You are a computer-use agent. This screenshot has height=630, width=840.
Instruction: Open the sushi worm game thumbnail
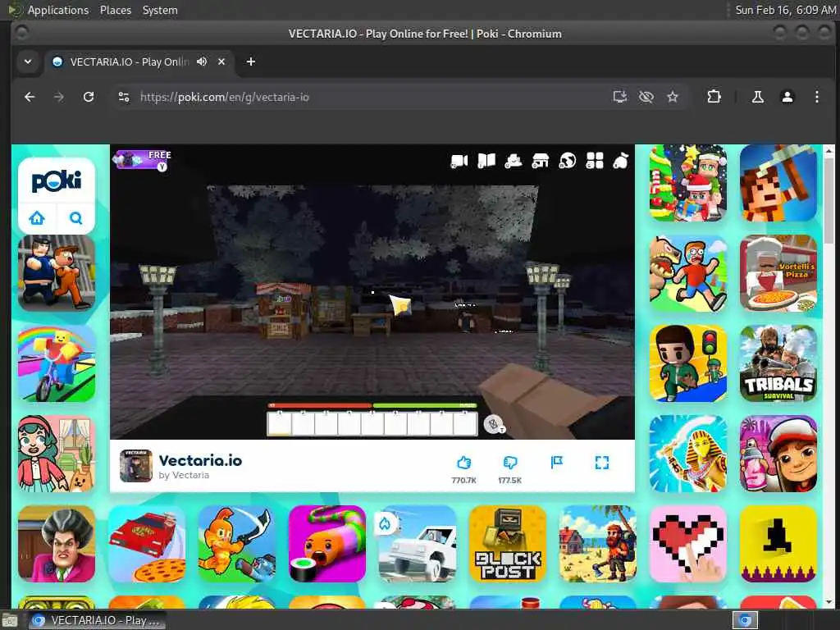pos(327,544)
